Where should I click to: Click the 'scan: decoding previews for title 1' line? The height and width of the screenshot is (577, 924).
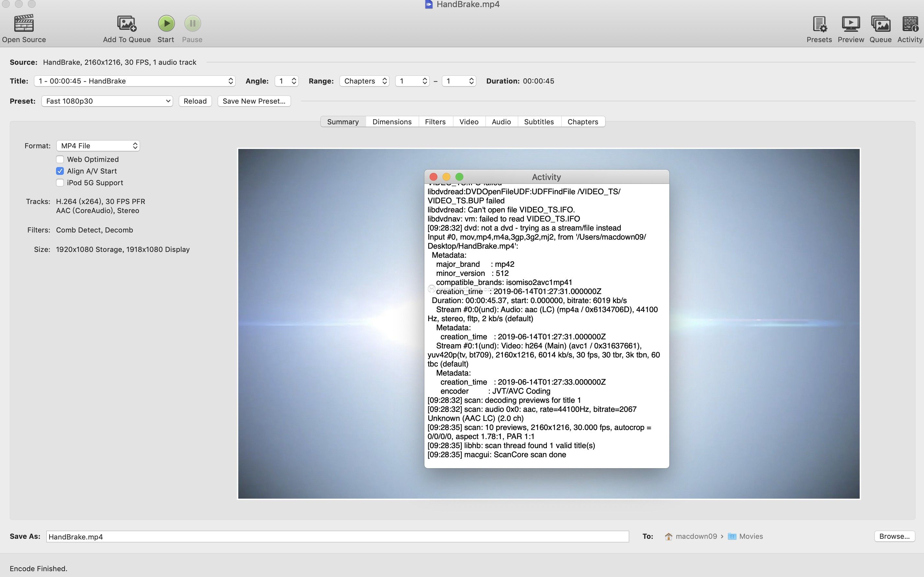click(x=504, y=400)
